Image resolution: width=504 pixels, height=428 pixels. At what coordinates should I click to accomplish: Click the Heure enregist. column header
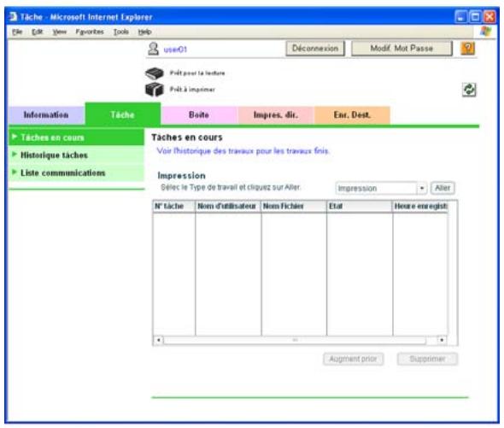[420, 206]
